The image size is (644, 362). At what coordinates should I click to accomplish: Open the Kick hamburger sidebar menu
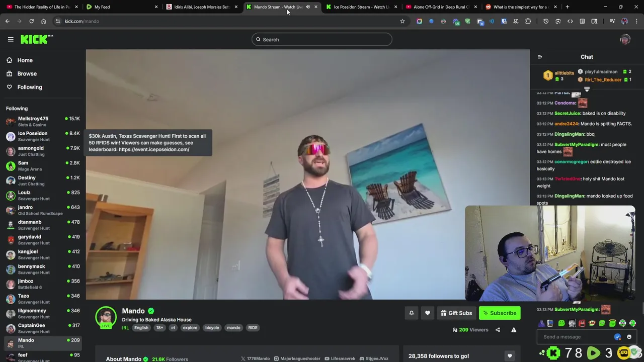(11, 39)
